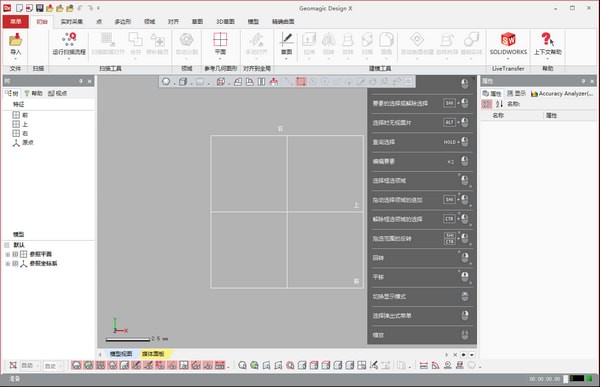Screen dimensions: 600x387
Task: Close the tree panel with its X
Action: (90, 81)
